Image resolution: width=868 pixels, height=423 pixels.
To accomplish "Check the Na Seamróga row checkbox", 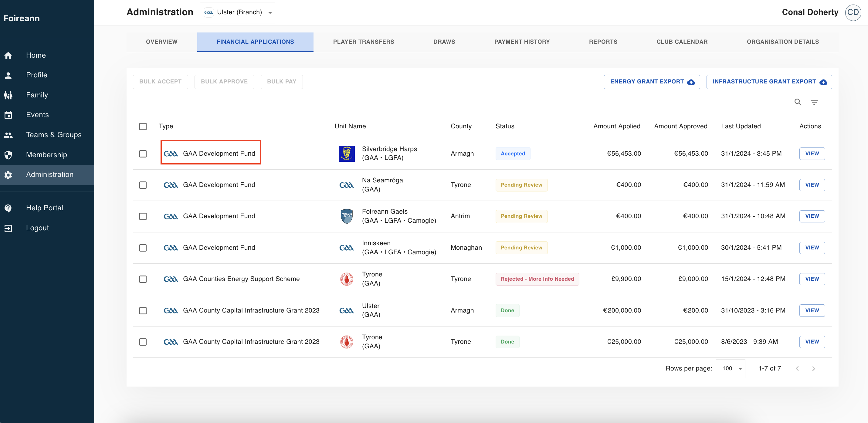I will point(143,185).
